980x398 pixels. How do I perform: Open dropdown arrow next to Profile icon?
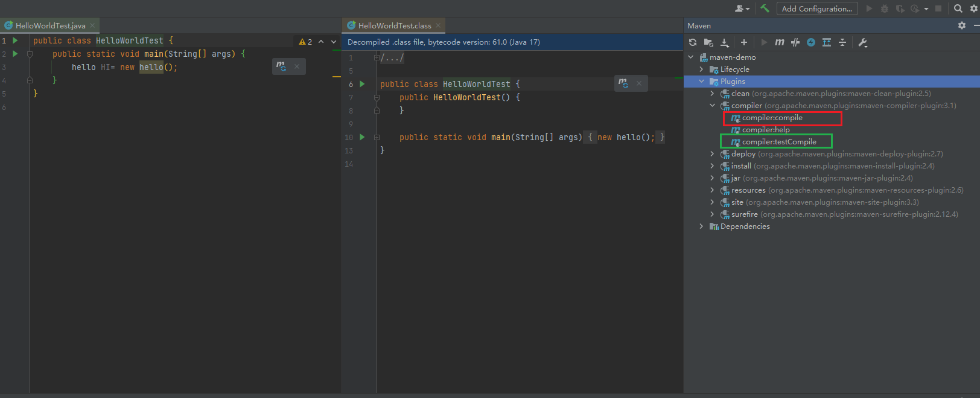pyautogui.click(x=926, y=9)
